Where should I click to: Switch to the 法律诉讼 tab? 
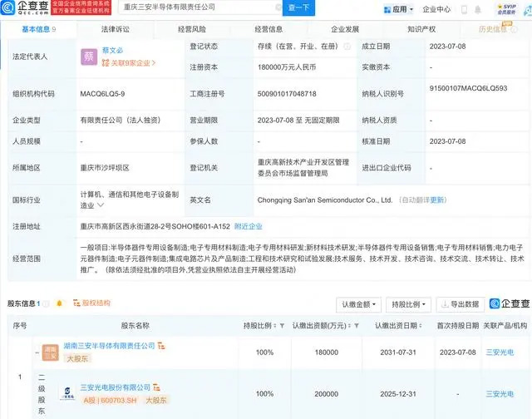coord(116,28)
